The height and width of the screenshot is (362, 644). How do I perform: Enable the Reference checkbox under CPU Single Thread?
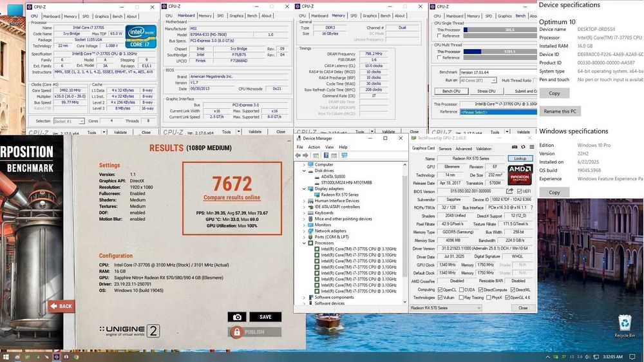439,36
